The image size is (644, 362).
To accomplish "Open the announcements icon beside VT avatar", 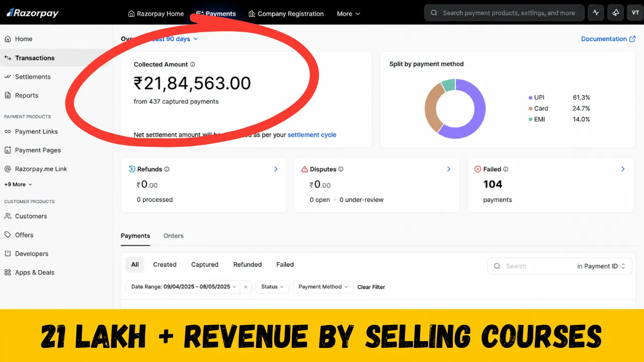I will coord(616,13).
